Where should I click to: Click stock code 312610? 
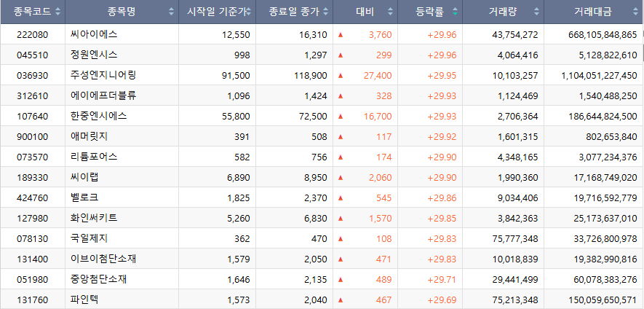pos(33,96)
